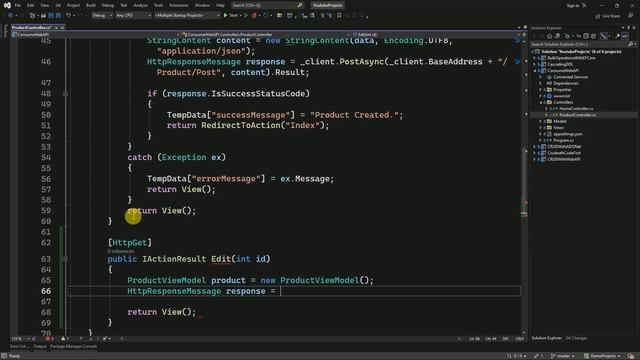Toggle Solution Explorer Preview Selected Items
The image size is (640, 360).
[x=625, y=36]
